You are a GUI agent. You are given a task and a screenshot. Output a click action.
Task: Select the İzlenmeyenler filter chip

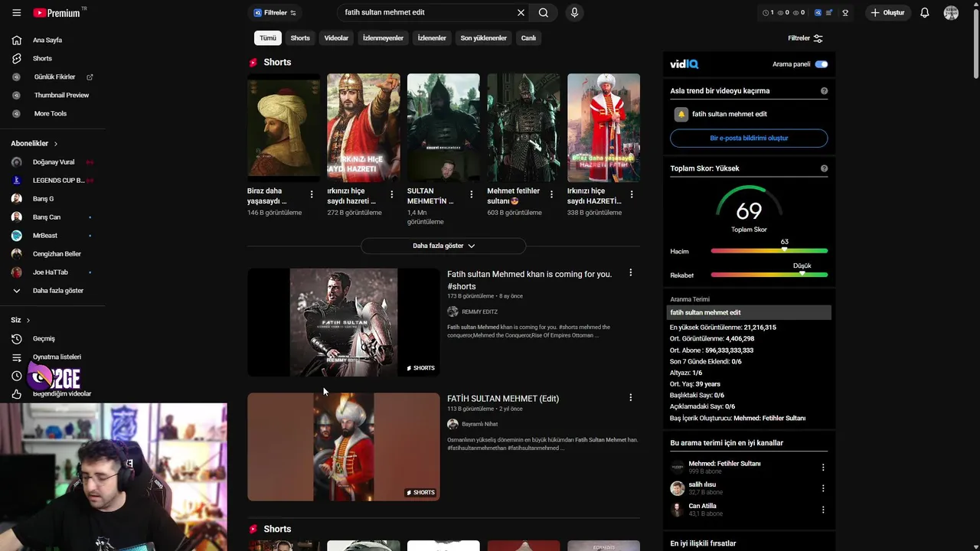[x=383, y=37]
